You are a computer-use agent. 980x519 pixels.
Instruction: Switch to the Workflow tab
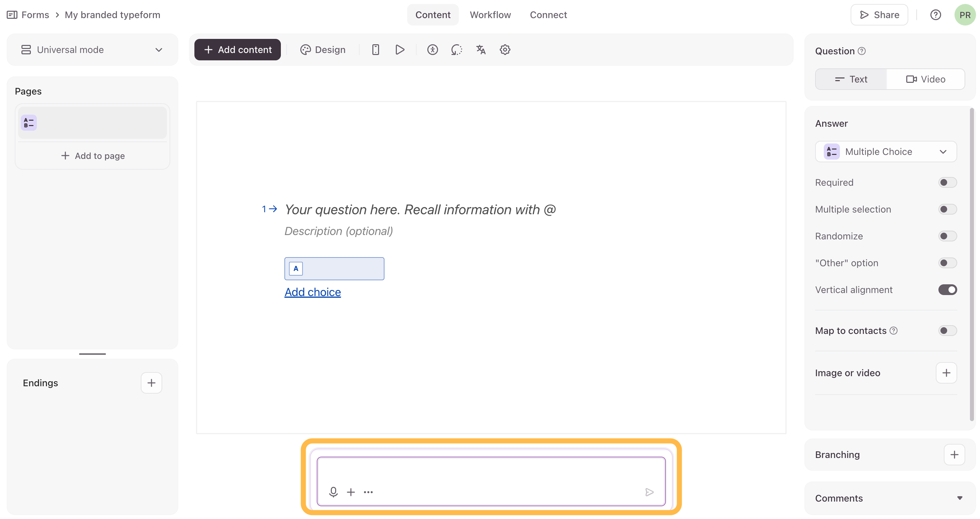tap(490, 15)
